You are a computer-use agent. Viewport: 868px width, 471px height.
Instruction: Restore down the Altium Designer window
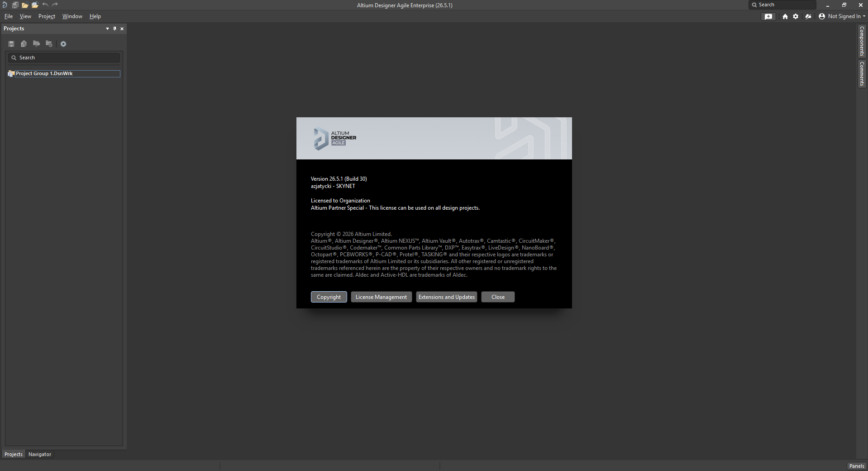pos(844,5)
